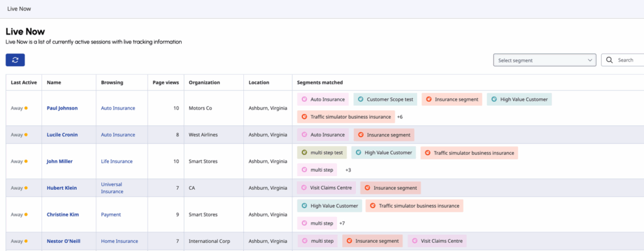Click Hubert Klein's Visit Claims Centre tag

click(326, 187)
